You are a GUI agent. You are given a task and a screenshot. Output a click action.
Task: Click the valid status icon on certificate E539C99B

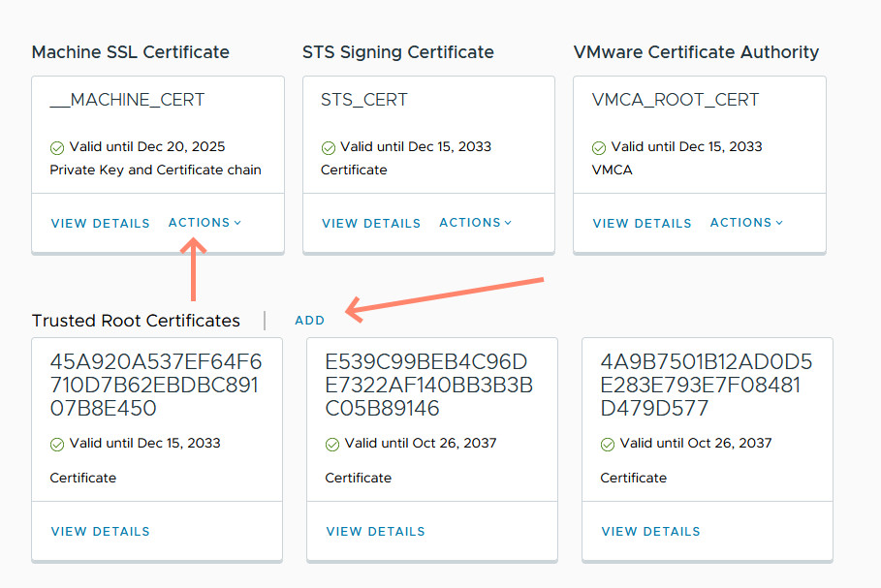(332, 445)
